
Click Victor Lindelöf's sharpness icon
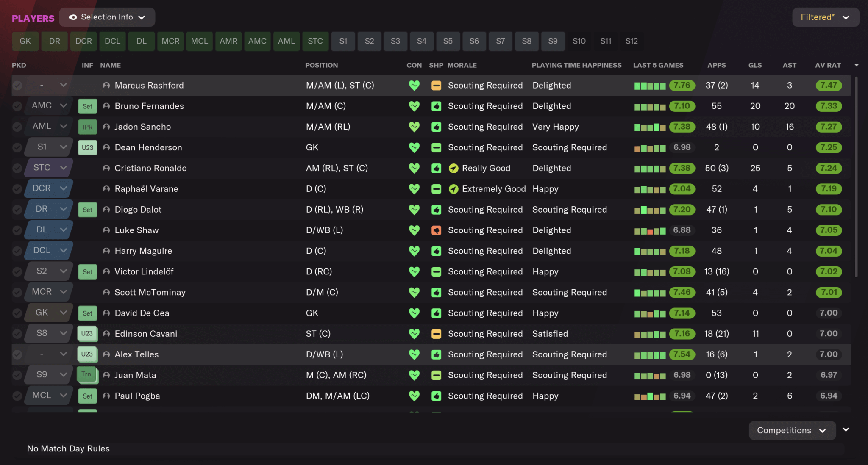pos(436,272)
